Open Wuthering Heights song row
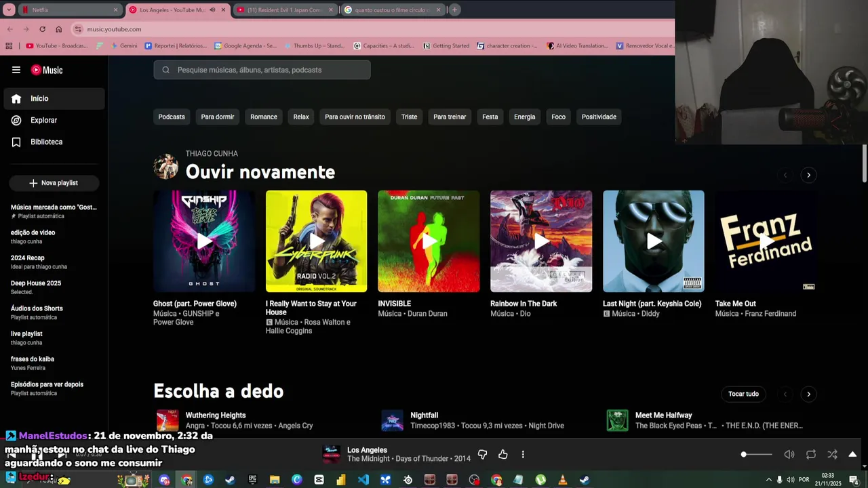 261,420
